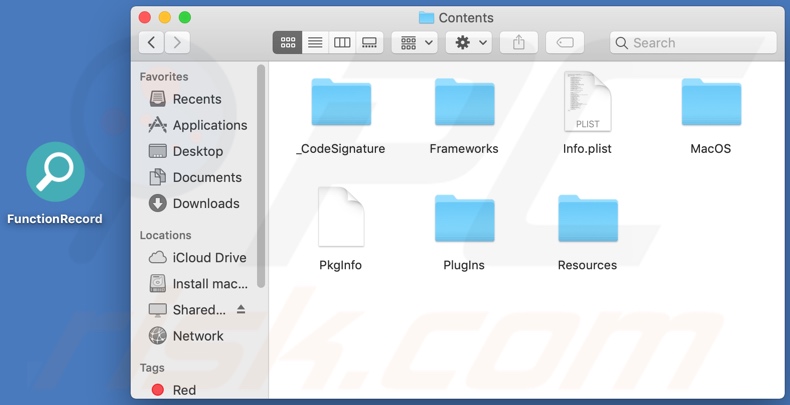790x405 pixels.
Task: Open the group-by arrangement dropdown
Action: coord(417,43)
